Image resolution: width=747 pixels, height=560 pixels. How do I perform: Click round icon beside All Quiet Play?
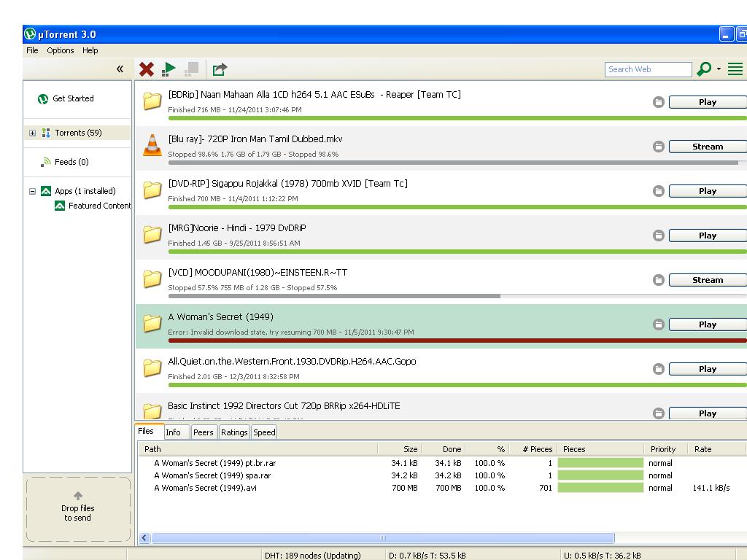pos(659,368)
